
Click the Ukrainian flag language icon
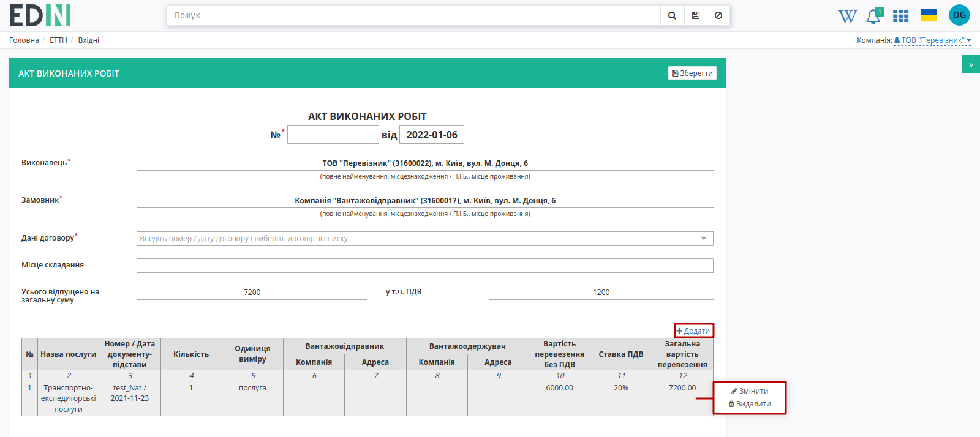click(x=929, y=15)
